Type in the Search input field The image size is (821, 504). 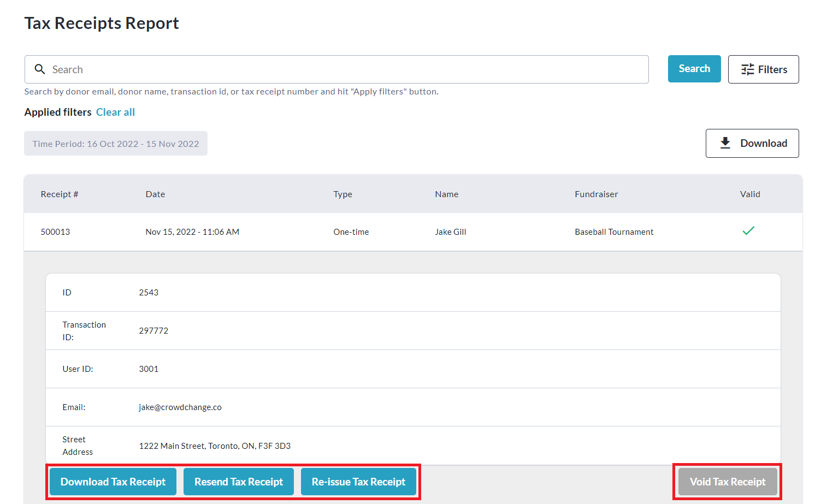pos(344,69)
